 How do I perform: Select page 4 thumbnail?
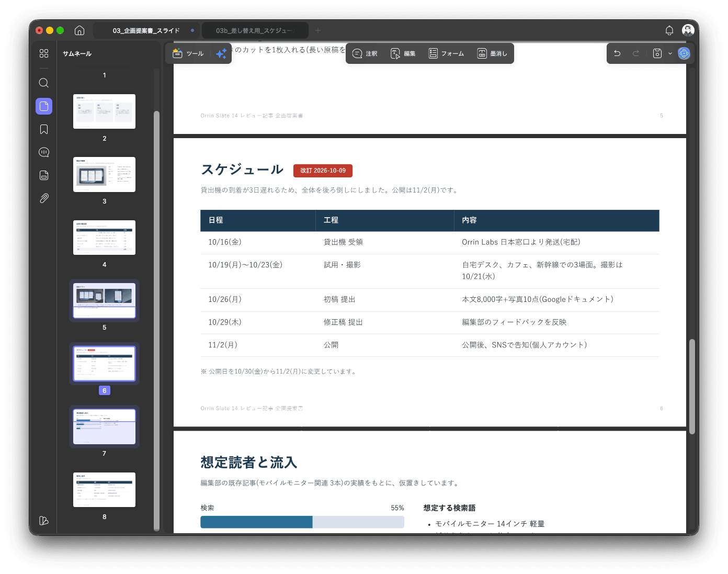point(104,238)
